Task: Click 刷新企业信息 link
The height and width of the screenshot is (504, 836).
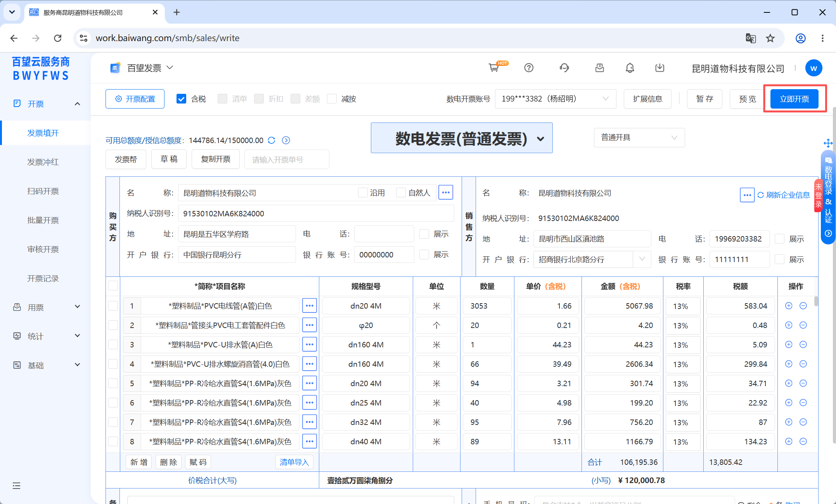Action: click(x=784, y=195)
